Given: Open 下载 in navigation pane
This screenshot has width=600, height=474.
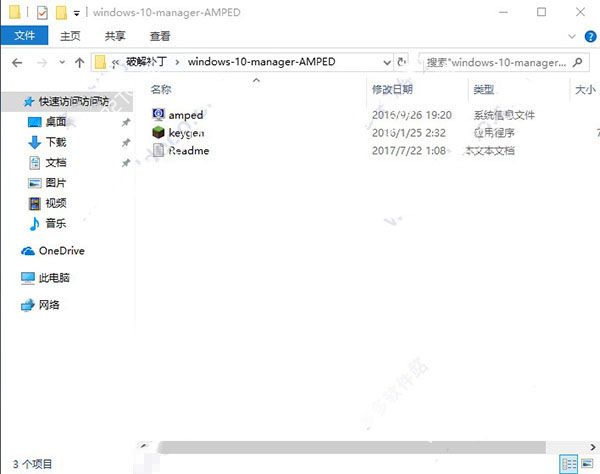Looking at the screenshot, I should (x=56, y=142).
